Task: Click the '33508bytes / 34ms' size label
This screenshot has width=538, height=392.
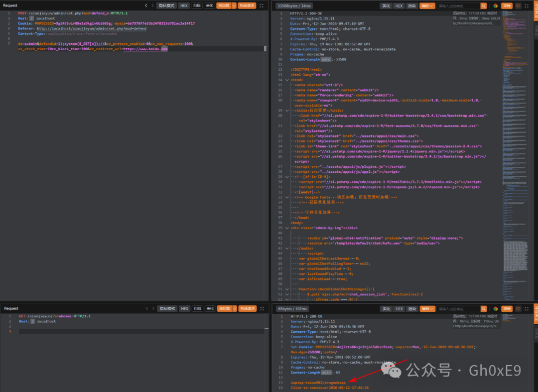Action: (x=294, y=6)
